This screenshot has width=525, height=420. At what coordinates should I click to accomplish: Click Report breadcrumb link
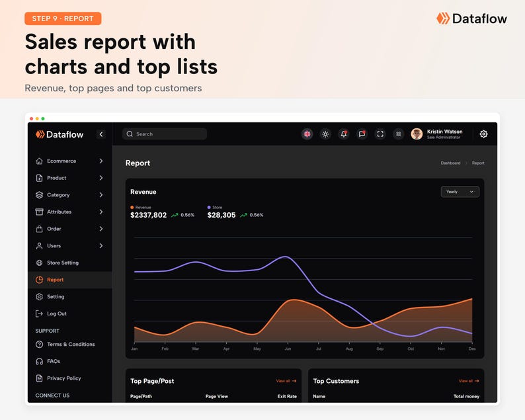(478, 163)
